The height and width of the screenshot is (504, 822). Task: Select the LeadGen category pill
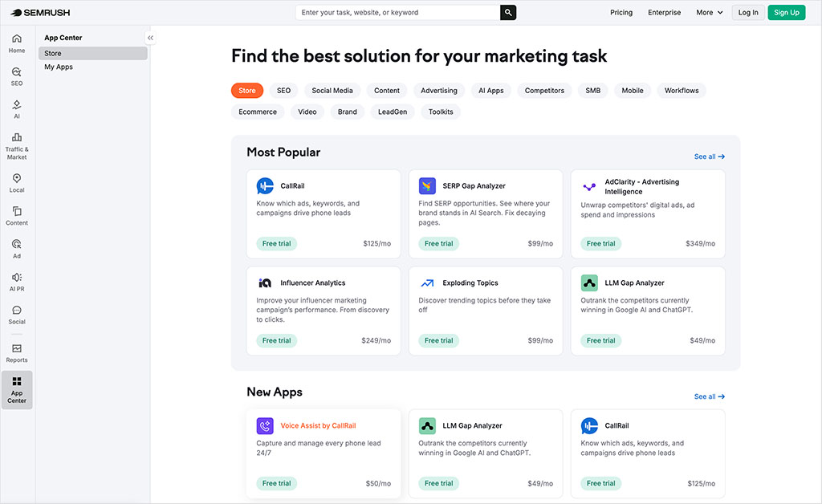tap(393, 112)
